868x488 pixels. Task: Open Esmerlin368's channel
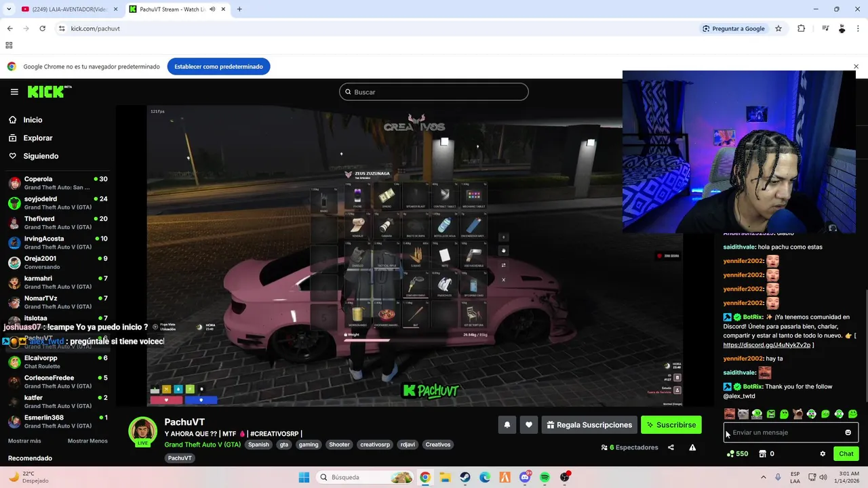tap(58, 422)
